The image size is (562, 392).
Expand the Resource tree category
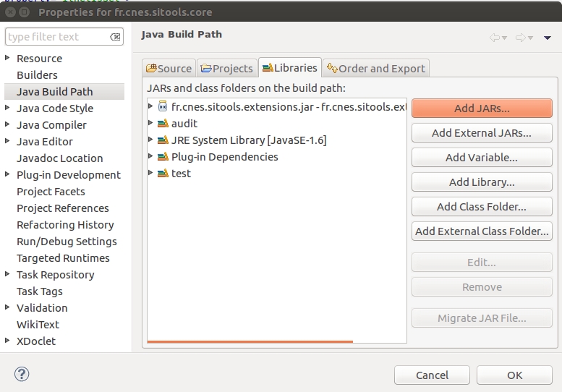click(8, 58)
